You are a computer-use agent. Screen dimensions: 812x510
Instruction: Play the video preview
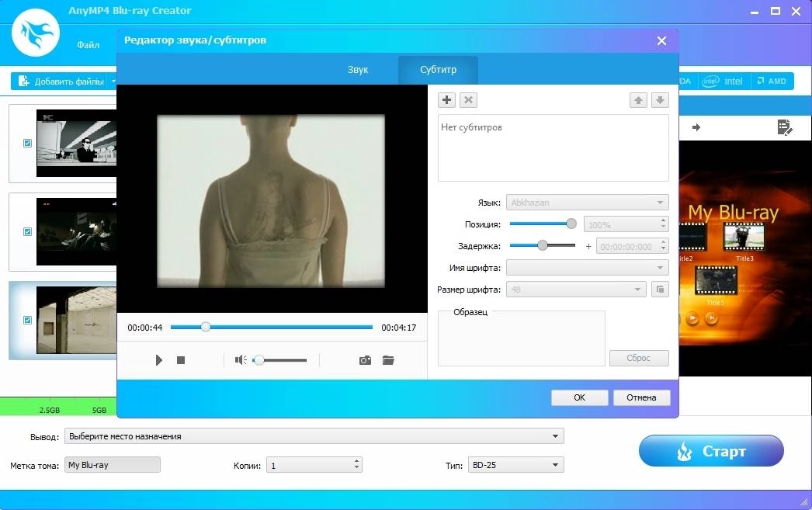[x=159, y=360]
